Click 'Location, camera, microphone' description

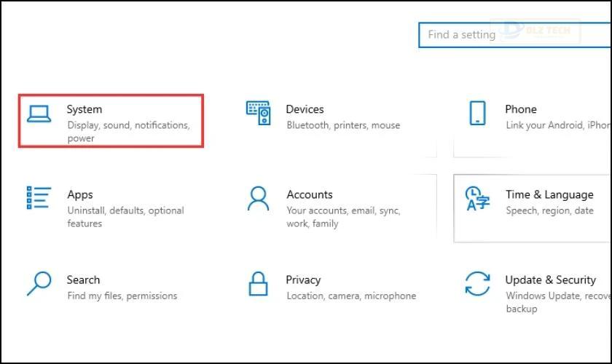(351, 296)
